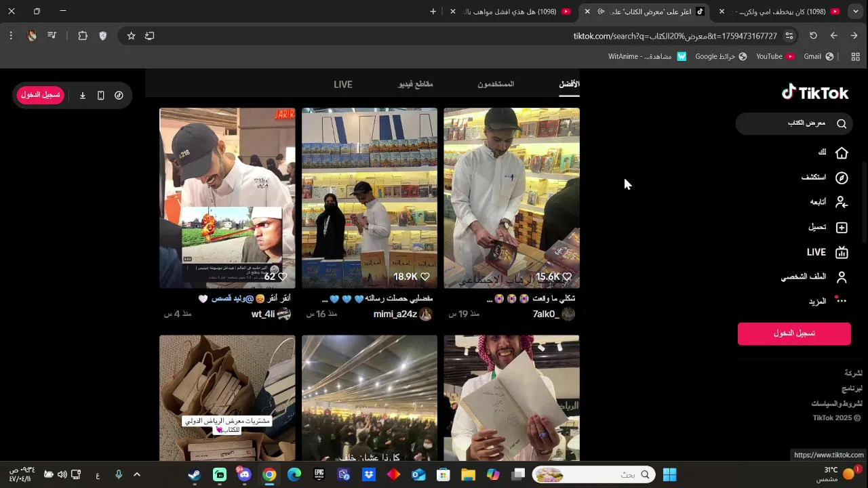This screenshot has width=868, height=488.
Task: Click the search magnifier icon in TikTok sidebar
Action: [x=842, y=123]
